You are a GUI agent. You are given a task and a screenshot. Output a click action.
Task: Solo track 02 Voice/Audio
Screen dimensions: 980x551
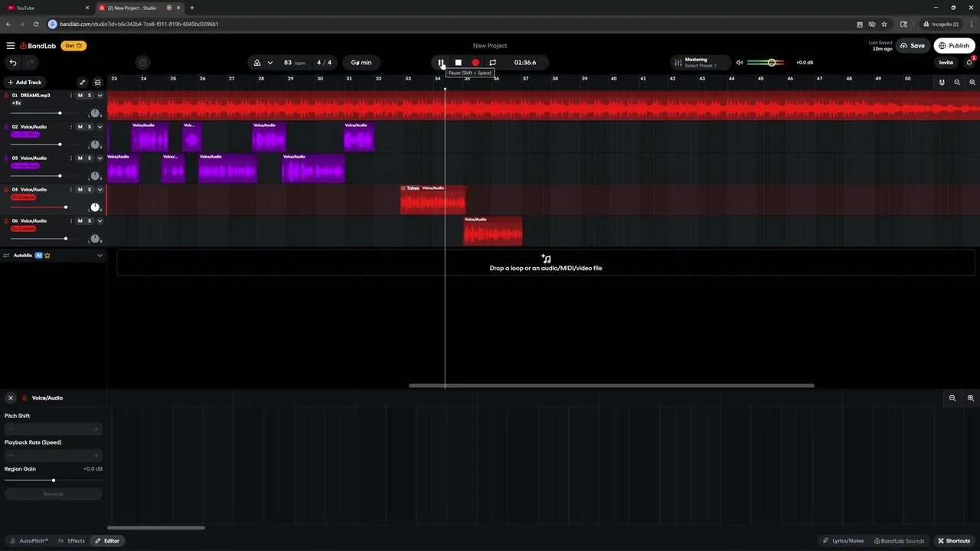pos(90,127)
